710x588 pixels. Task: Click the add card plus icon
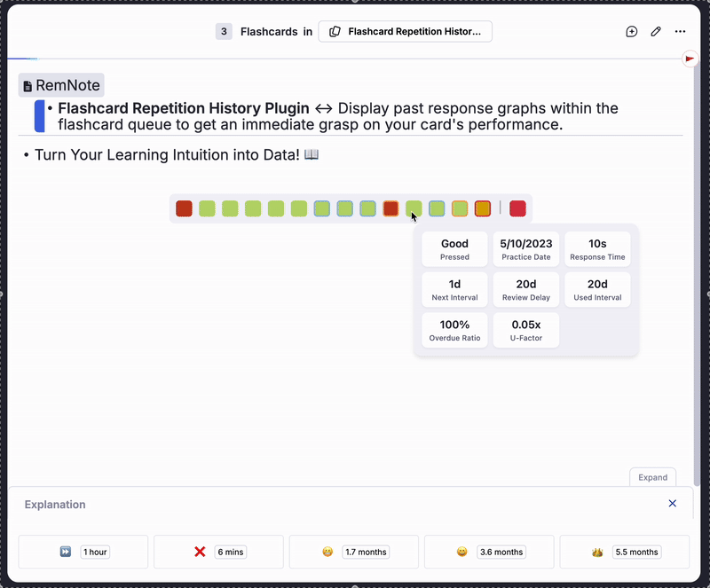[x=631, y=31]
